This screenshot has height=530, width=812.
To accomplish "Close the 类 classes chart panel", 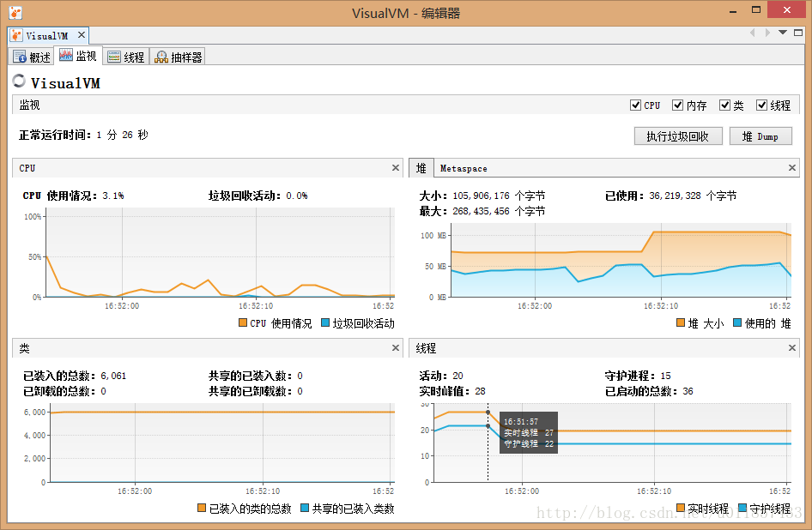I will click(x=396, y=348).
